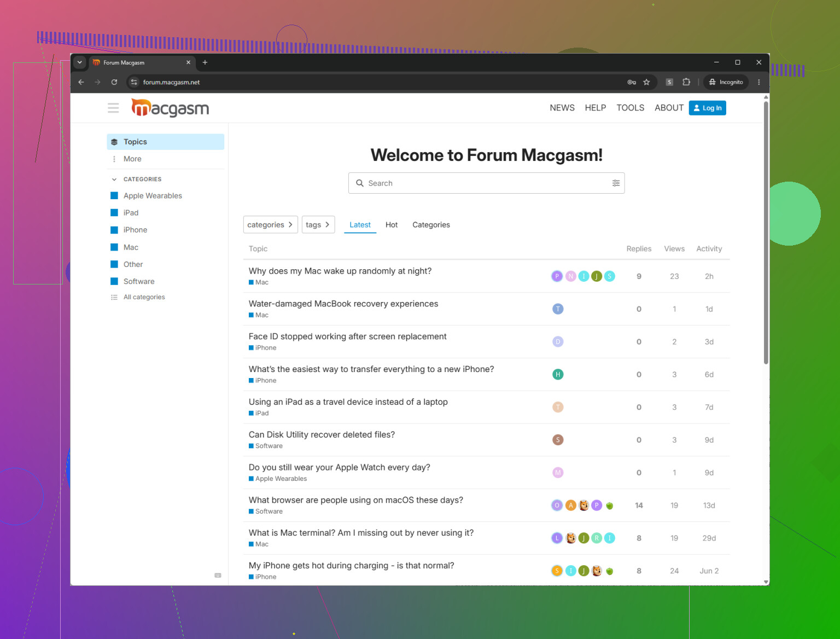Open poster avatar T on Water-damaged MacBook topic
Screen dimensions: 840x639
pos(558,309)
